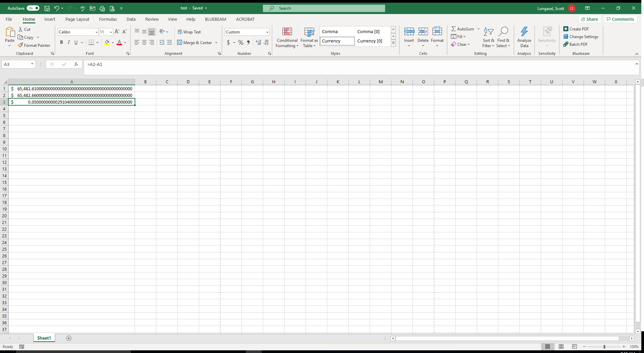Expand the Fill Color dropdown arrow
The width and height of the screenshot is (644, 353).
(x=113, y=42)
